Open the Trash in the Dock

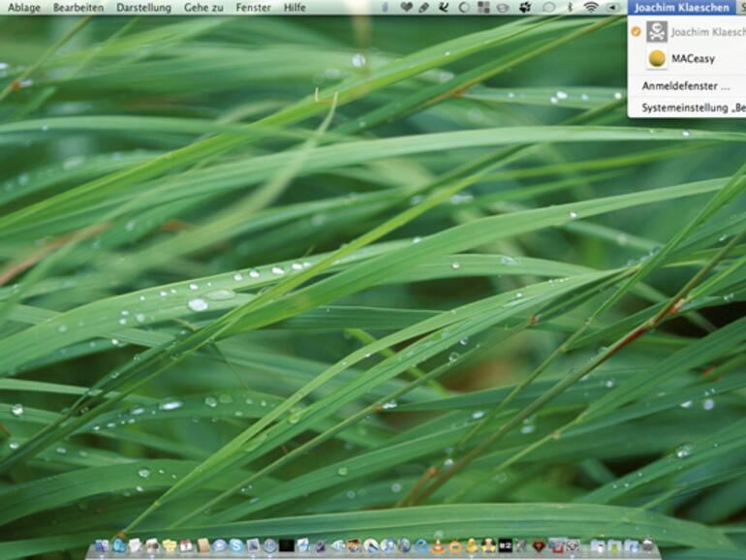pos(648,545)
